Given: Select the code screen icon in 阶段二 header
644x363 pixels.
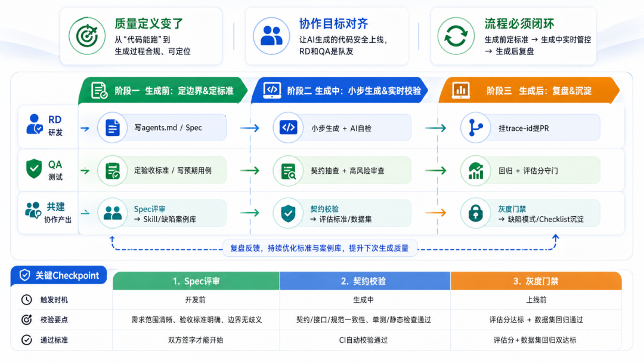Looking at the screenshot, I should tap(272, 90).
